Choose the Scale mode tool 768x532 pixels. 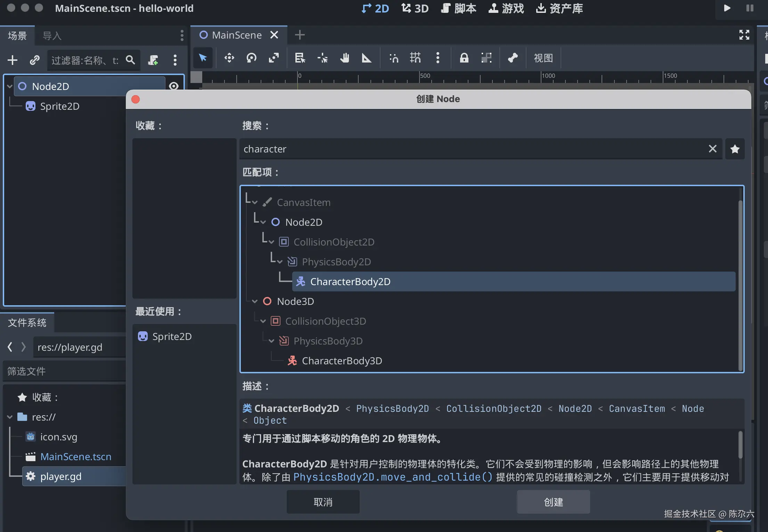274,58
